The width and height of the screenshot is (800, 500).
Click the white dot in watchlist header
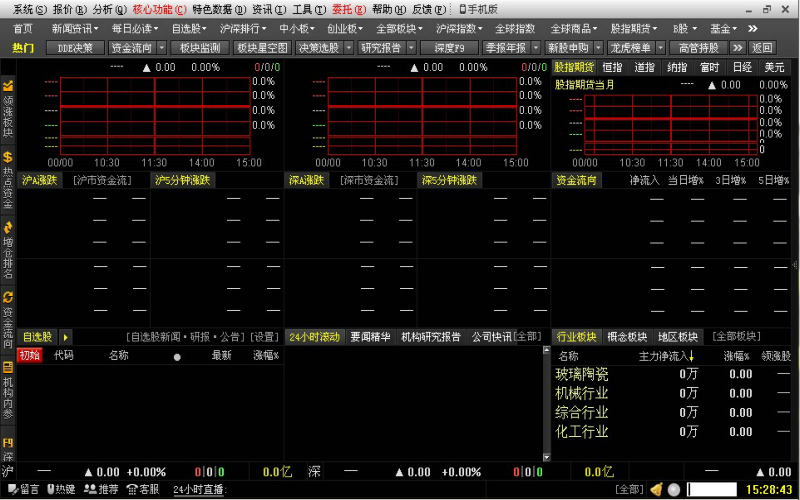tap(177, 357)
